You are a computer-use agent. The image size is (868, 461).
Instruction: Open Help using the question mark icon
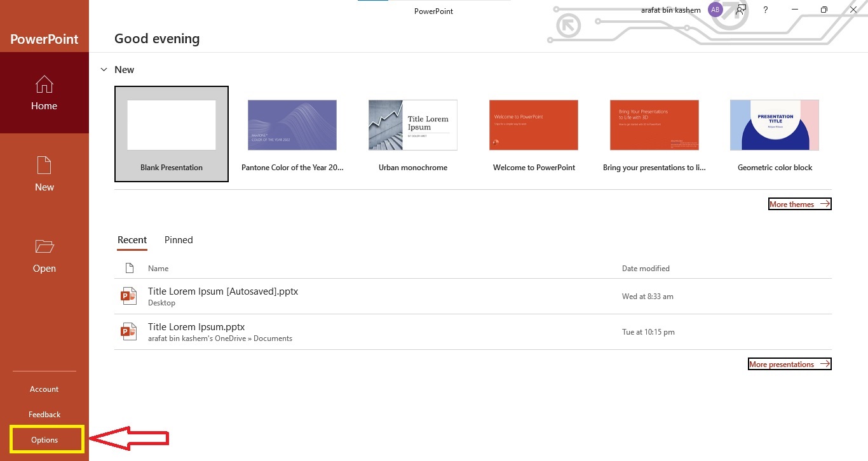click(765, 10)
